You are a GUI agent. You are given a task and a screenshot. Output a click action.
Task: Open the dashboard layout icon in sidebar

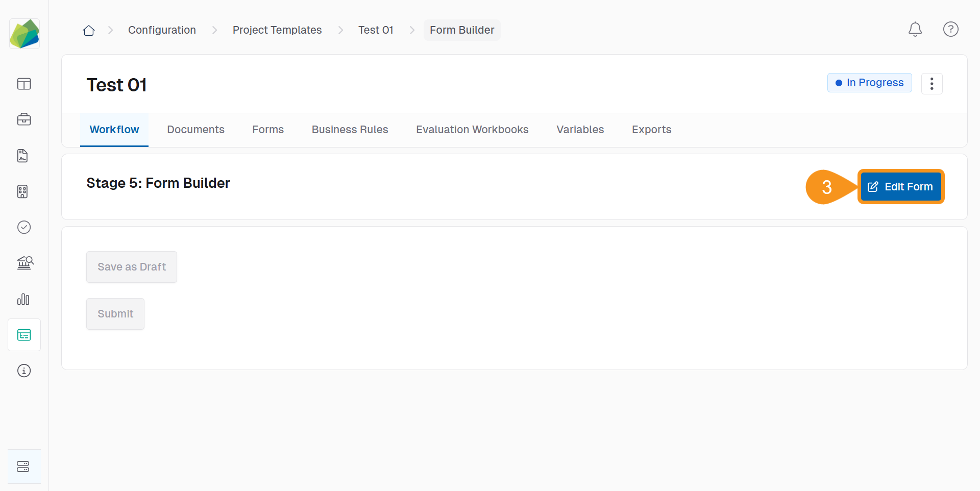(24, 84)
